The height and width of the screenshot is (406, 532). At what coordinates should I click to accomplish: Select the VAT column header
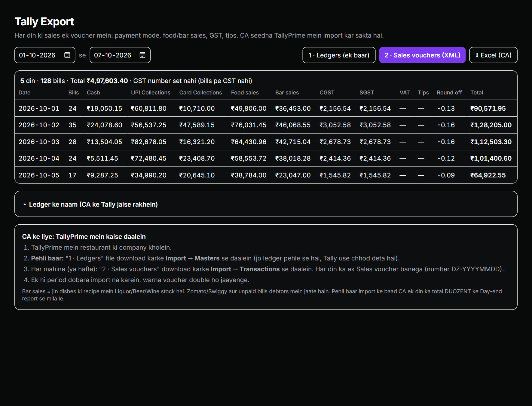click(405, 93)
